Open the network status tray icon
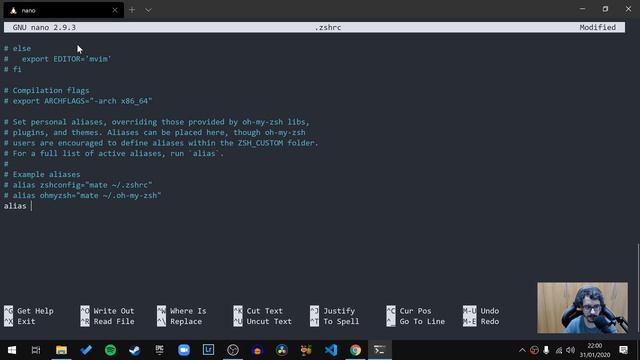Screen dimensions: 640x360 [558, 350]
